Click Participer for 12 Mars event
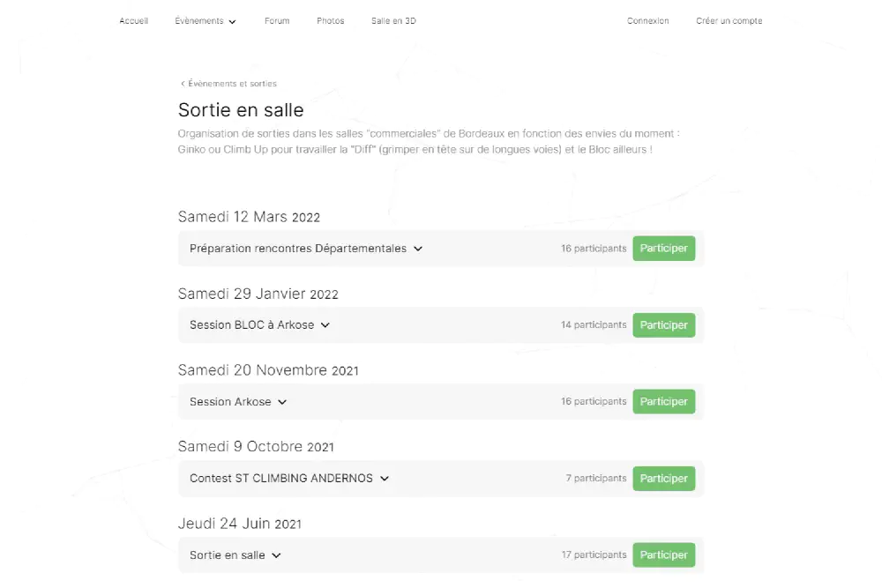The height and width of the screenshot is (588, 882). [663, 249]
